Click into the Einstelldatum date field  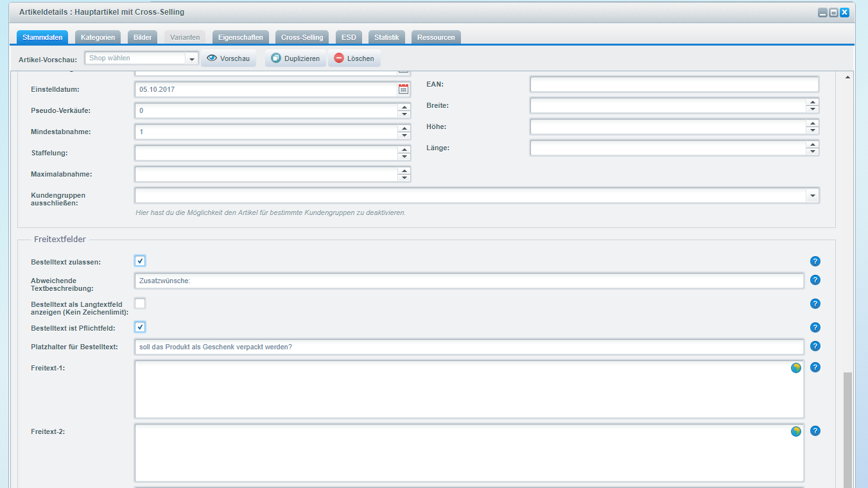pyautogui.click(x=266, y=89)
